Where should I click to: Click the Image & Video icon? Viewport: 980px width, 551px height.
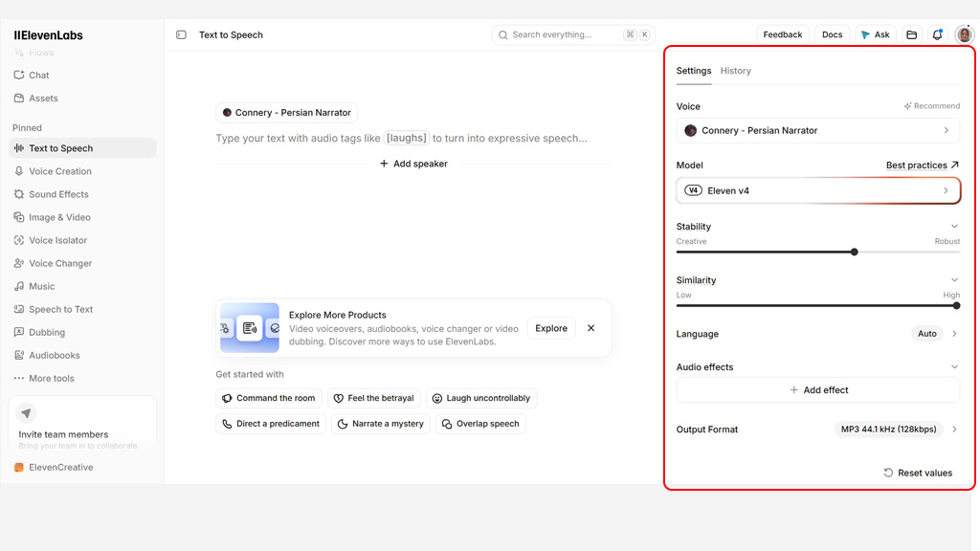(x=19, y=217)
